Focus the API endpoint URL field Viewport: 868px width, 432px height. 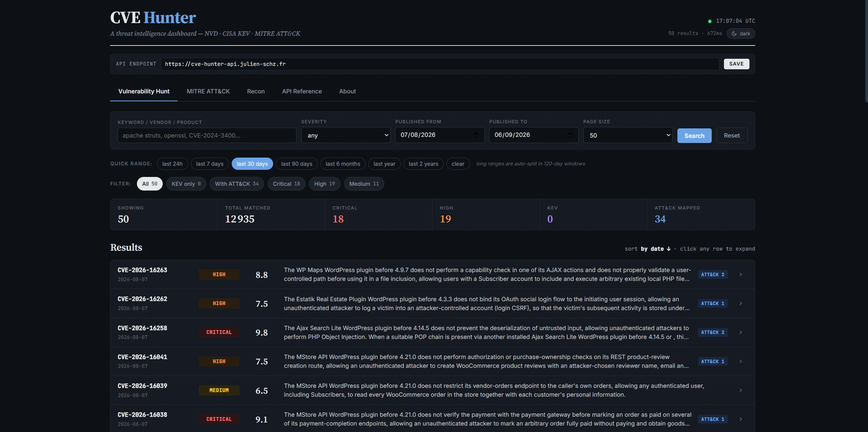pos(440,64)
